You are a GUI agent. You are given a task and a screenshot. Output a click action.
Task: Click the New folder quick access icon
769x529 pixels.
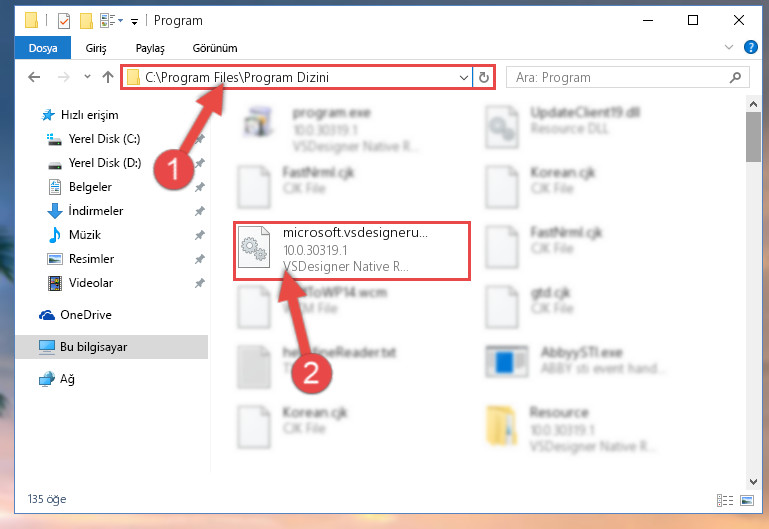86,21
